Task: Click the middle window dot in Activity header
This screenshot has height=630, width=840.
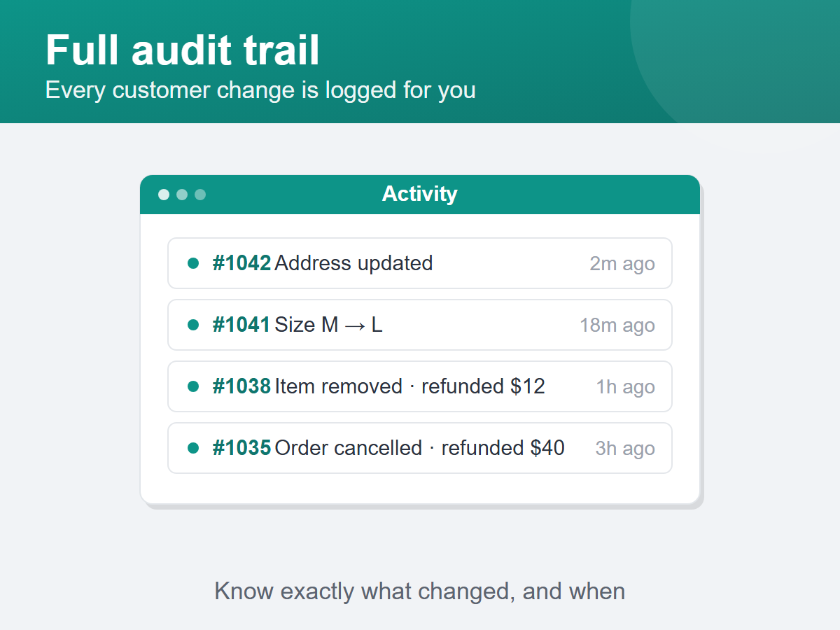Action: point(182,194)
